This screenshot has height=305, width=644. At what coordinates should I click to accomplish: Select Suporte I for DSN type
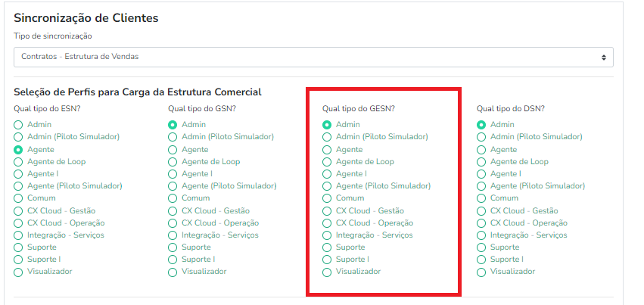click(x=481, y=260)
